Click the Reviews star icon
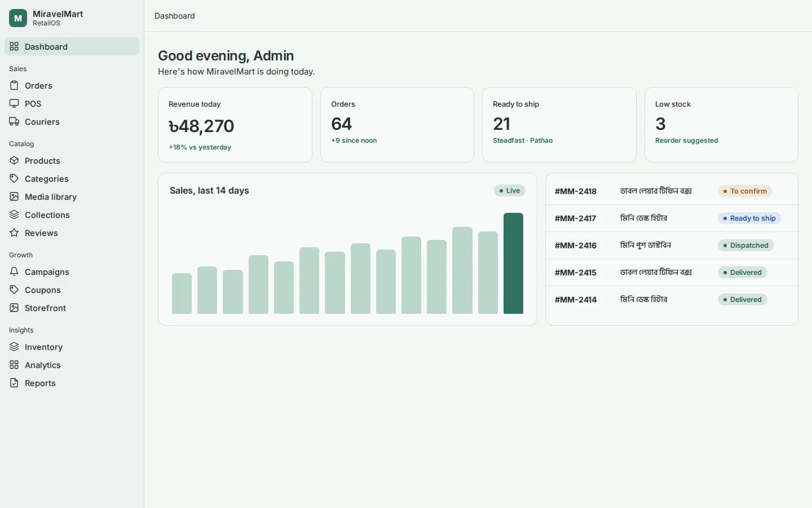Screen dimensions: 812x508 (x=14, y=233)
